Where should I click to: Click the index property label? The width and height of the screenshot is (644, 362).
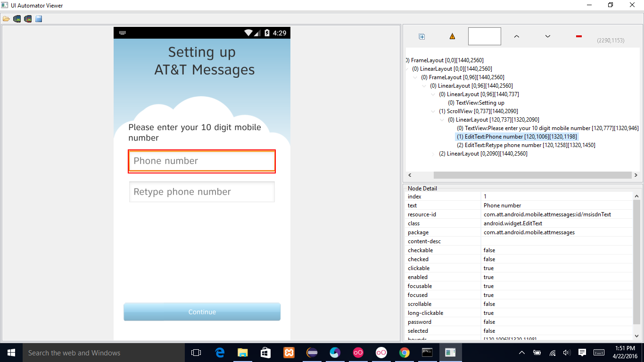pyautogui.click(x=414, y=197)
